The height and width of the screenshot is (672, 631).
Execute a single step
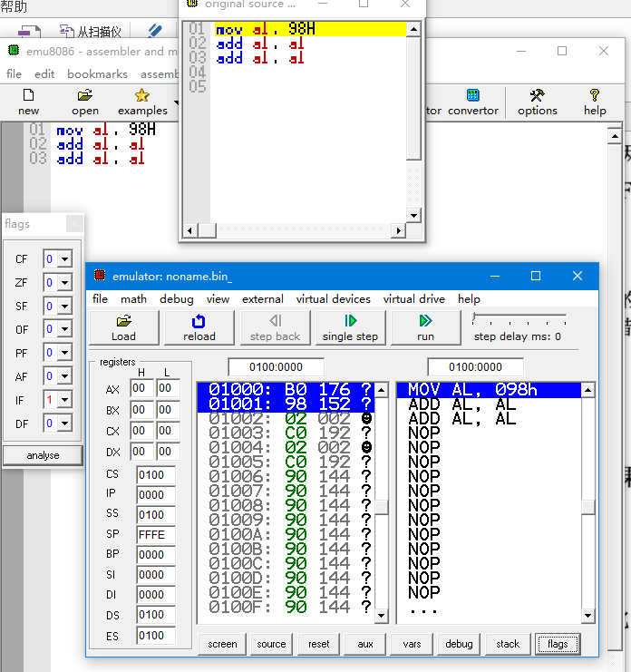pos(350,328)
